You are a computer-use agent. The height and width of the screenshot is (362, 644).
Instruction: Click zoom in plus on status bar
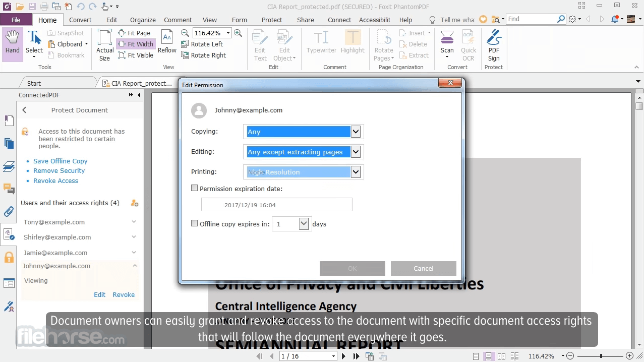tap(629, 356)
